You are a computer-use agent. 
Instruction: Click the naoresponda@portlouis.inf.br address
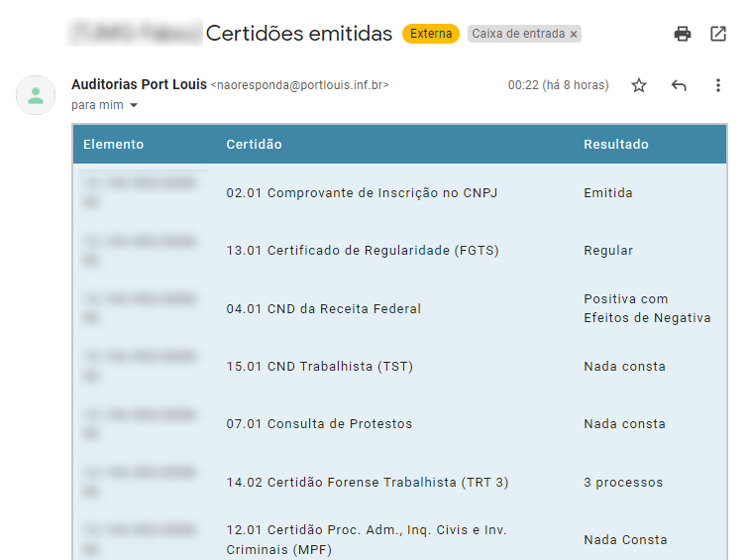300,86
